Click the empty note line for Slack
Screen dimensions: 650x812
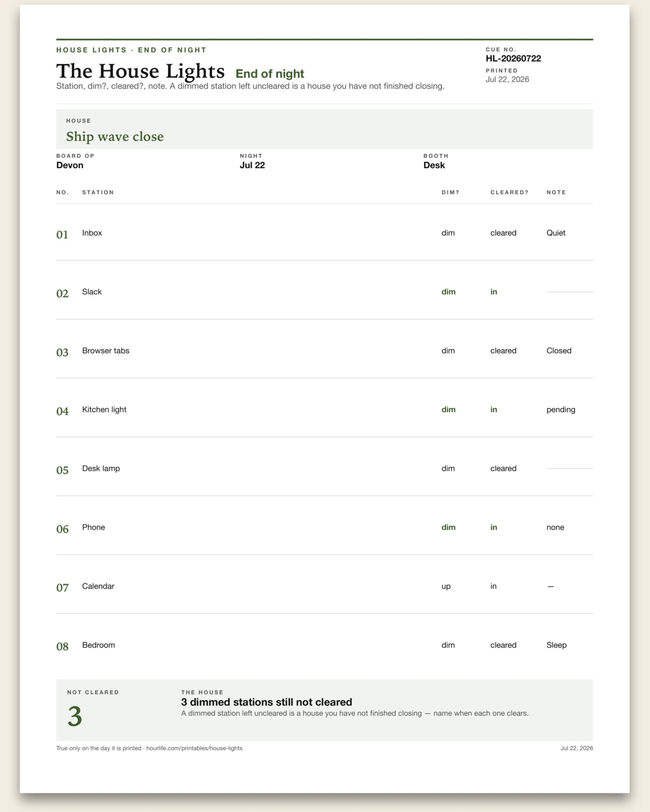pos(570,292)
